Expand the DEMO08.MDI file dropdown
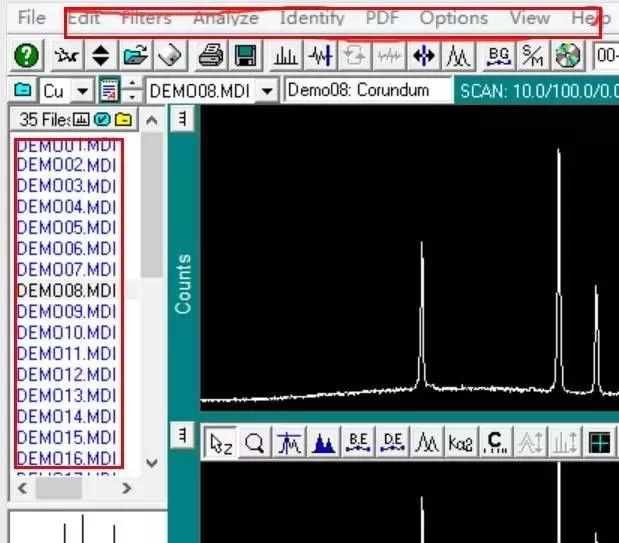 267,92
